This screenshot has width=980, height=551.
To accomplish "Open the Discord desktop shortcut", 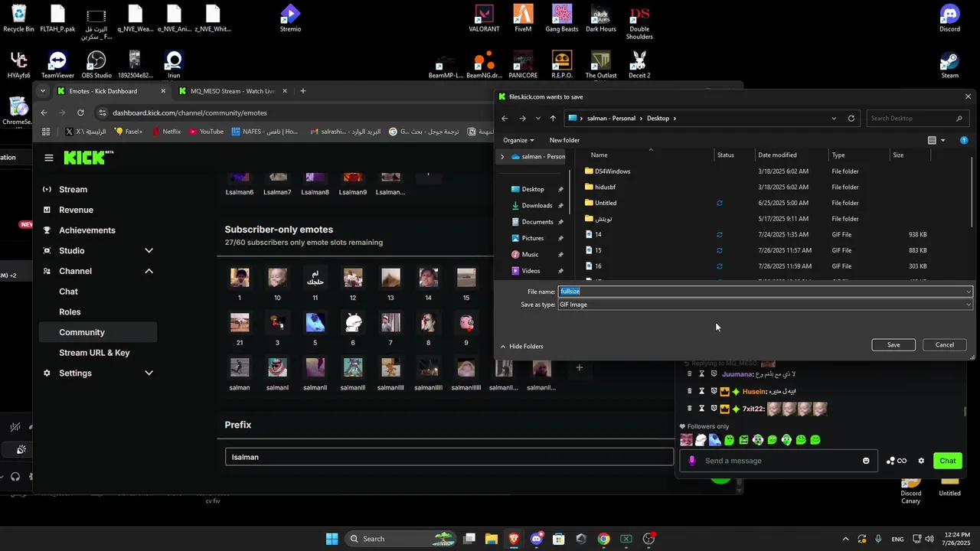I will pyautogui.click(x=950, y=19).
